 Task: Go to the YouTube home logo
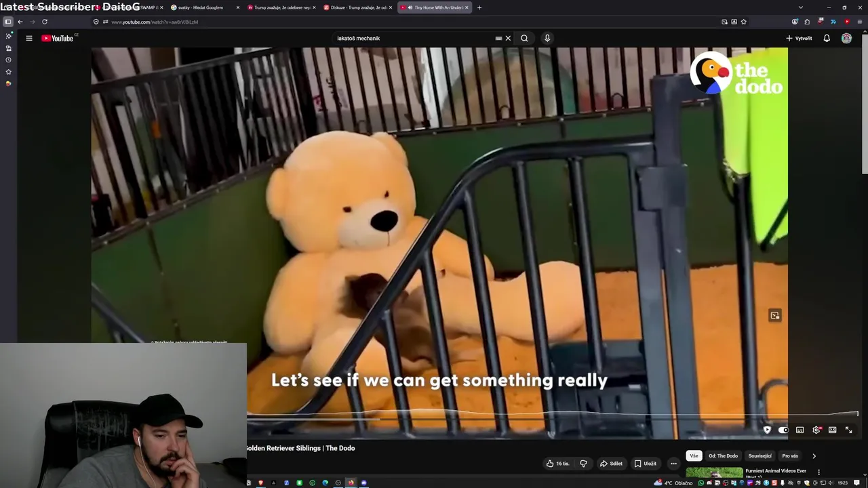click(x=58, y=38)
